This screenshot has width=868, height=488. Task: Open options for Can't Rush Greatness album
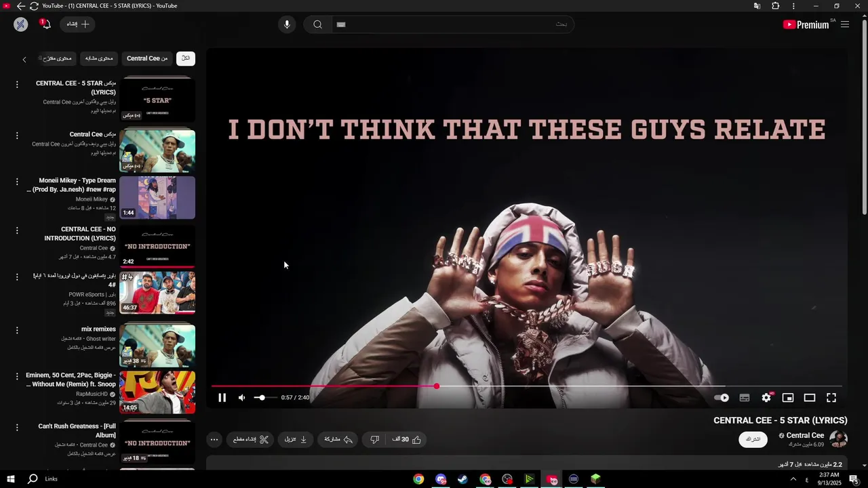[x=17, y=428]
